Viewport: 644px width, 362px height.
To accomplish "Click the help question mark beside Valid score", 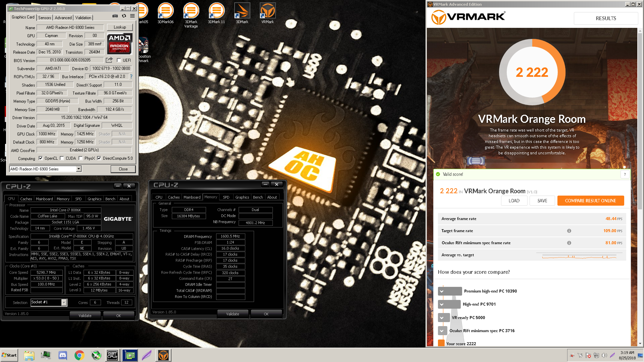I will coord(625,174).
